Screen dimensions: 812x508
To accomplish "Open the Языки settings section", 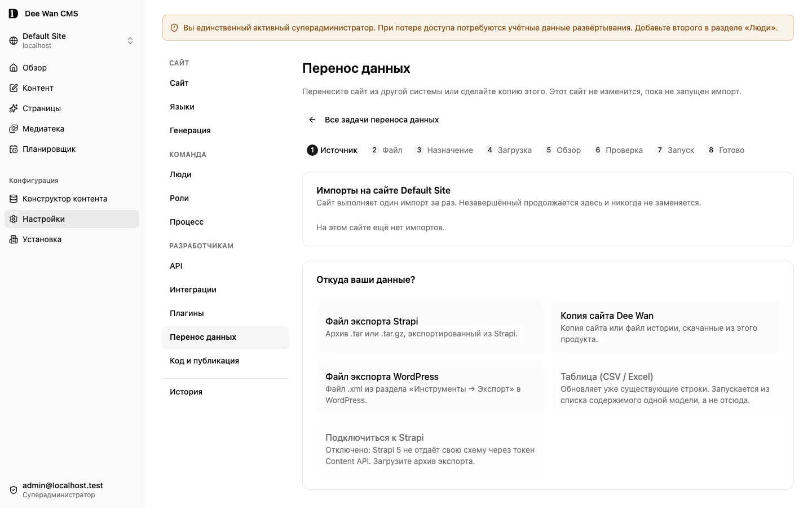I will click(x=226, y=107).
